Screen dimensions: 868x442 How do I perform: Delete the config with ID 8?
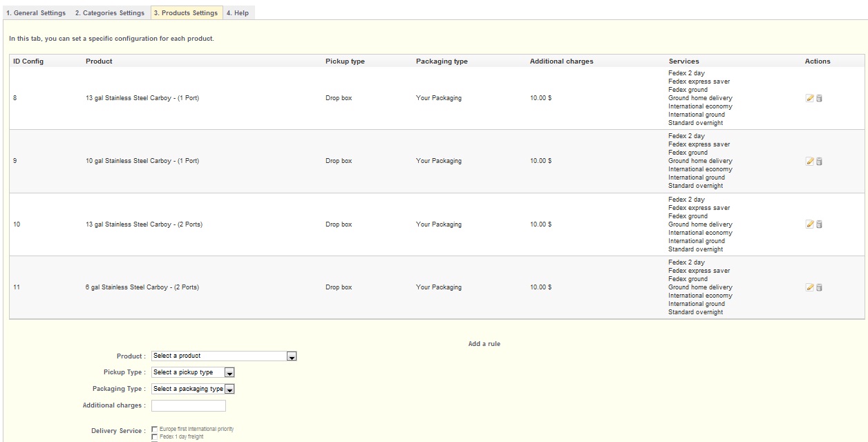[x=819, y=98]
